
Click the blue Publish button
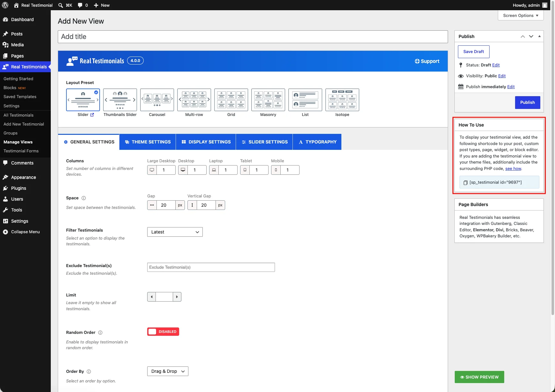click(528, 103)
